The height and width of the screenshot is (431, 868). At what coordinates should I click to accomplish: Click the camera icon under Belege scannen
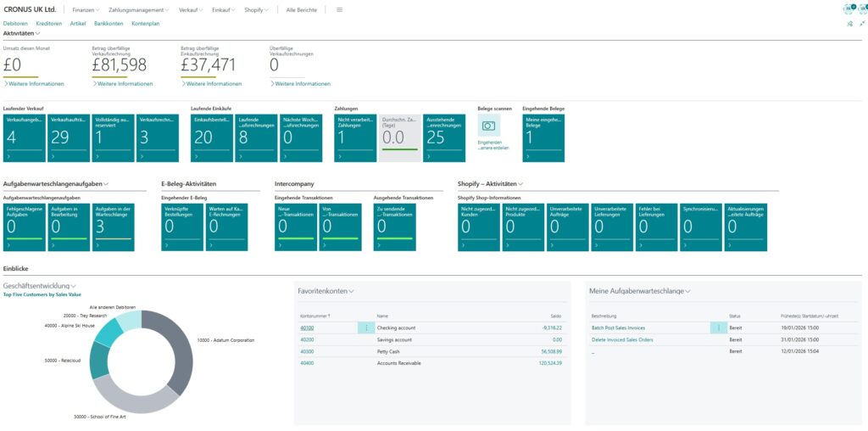click(488, 126)
